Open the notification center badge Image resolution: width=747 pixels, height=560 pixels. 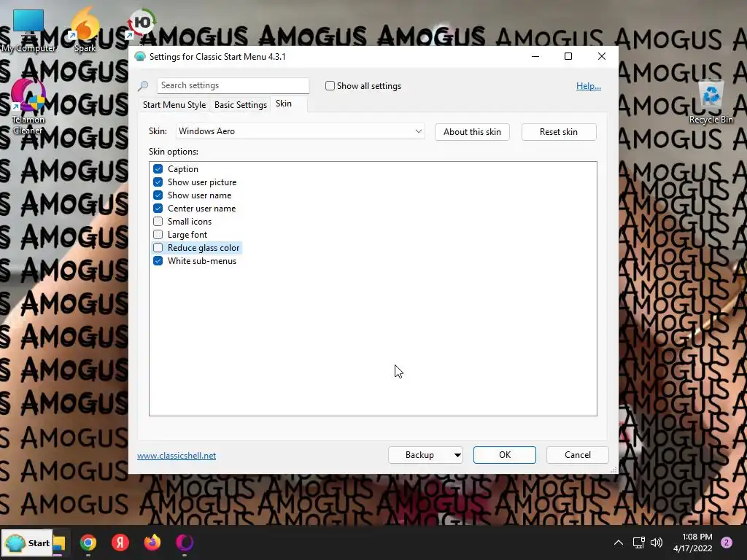coord(727,542)
